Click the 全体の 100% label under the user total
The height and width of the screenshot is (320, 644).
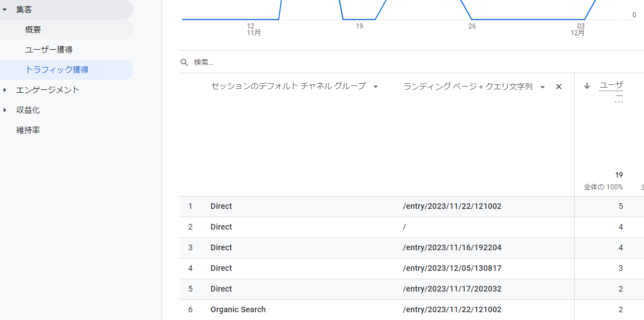pyautogui.click(x=603, y=187)
